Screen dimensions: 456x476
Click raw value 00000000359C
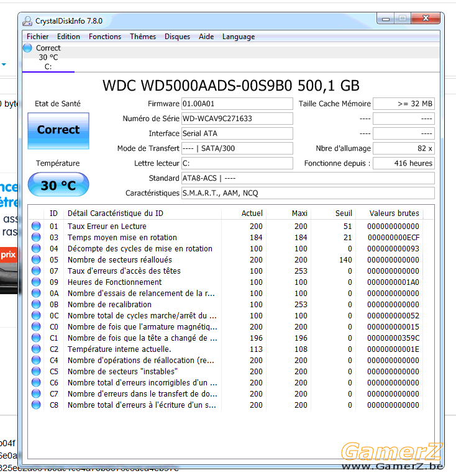[393, 338]
